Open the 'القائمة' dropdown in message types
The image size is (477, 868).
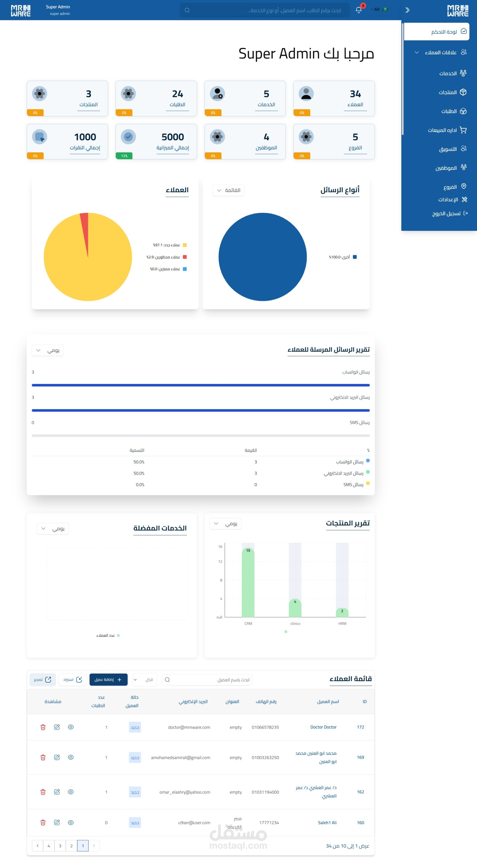pyautogui.click(x=228, y=190)
